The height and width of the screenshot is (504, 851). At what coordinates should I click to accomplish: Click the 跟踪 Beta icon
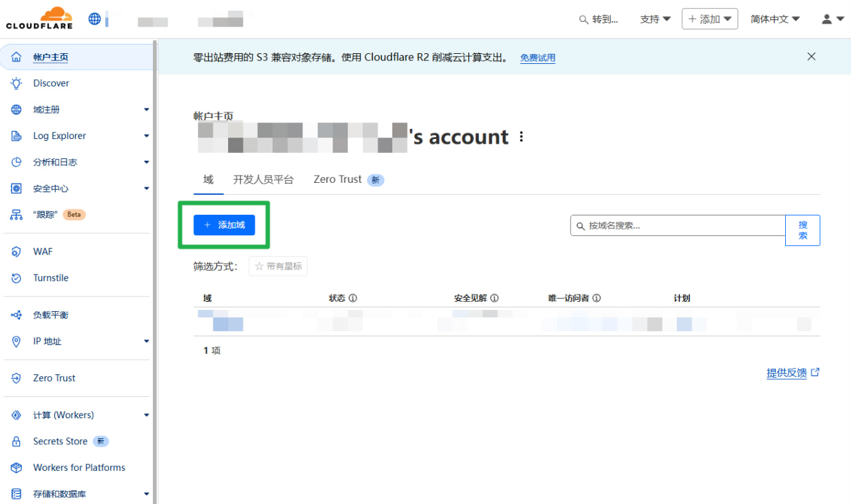click(17, 215)
